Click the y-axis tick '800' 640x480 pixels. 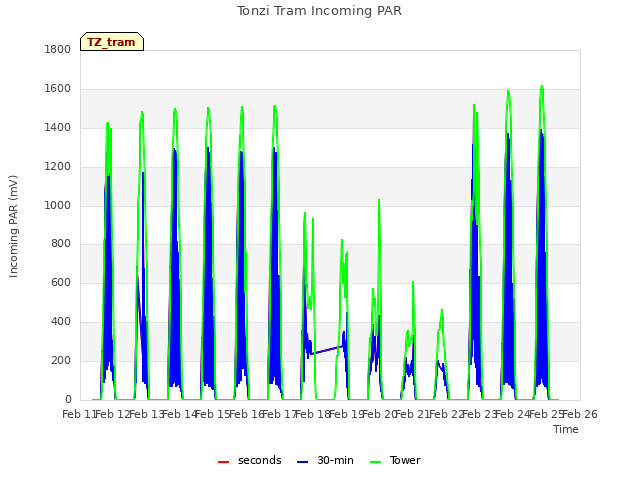point(61,244)
